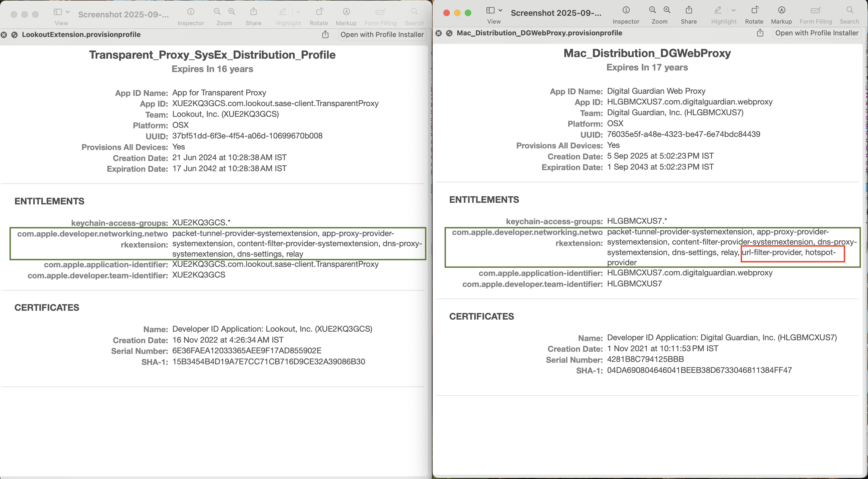
Task: Click right window title Screenshot 2025-09-...
Action: click(556, 13)
